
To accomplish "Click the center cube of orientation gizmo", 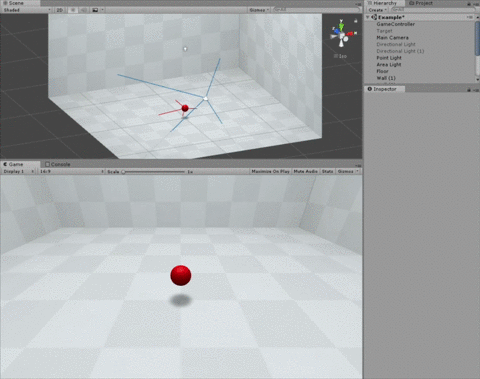I will pyautogui.click(x=342, y=36).
